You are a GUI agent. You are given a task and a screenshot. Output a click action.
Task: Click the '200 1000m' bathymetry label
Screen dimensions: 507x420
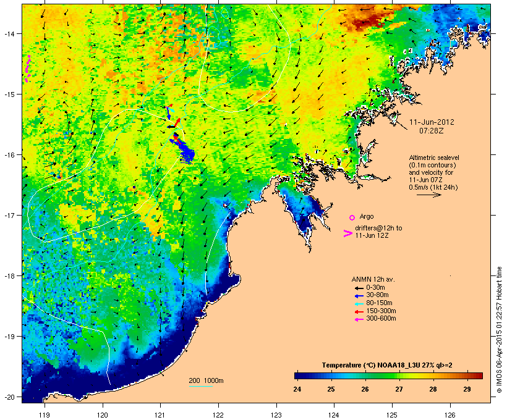point(206,380)
